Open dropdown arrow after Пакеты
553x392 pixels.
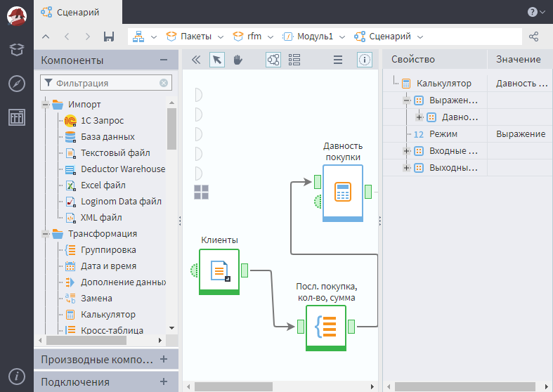click(x=221, y=37)
